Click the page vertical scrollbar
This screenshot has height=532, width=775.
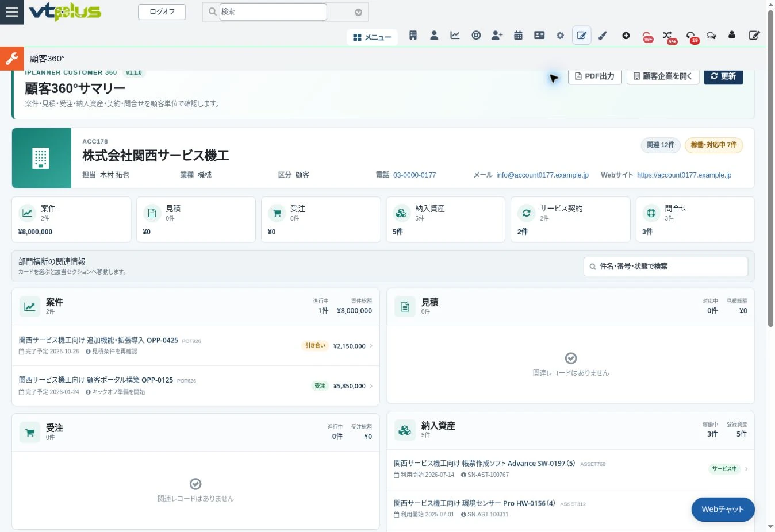(x=771, y=169)
